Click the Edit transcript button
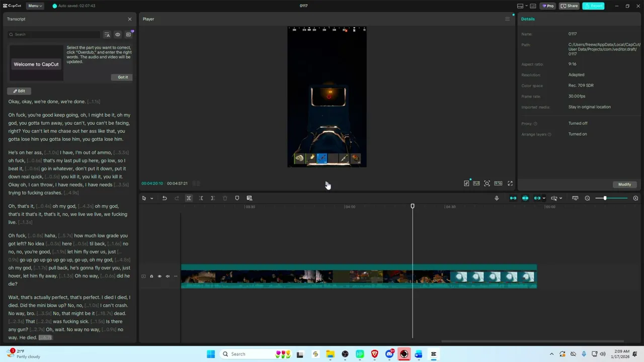 coord(19,91)
